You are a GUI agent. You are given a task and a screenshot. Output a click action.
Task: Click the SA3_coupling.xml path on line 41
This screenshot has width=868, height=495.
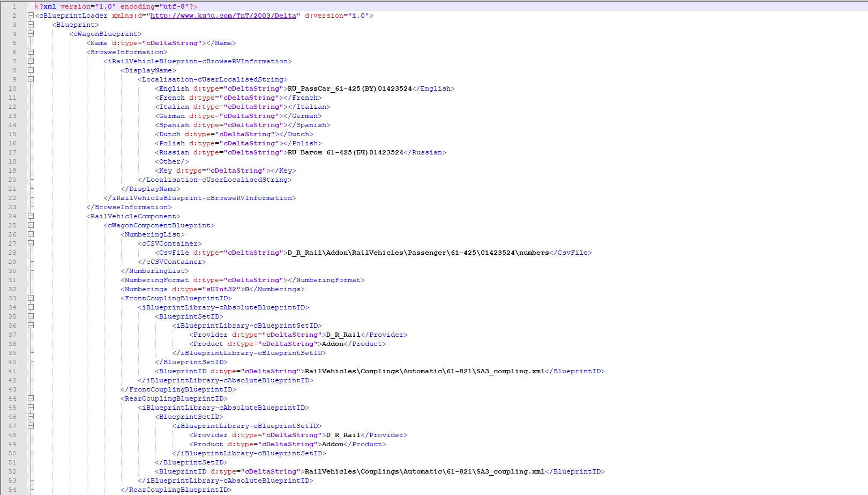(425, 371)
